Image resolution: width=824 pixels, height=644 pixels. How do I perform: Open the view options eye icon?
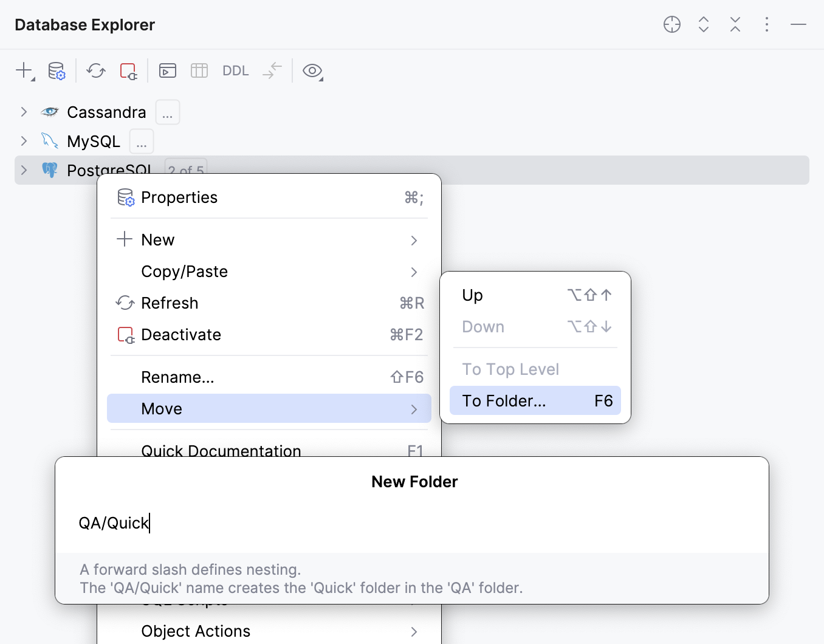[x=312, y=70]
